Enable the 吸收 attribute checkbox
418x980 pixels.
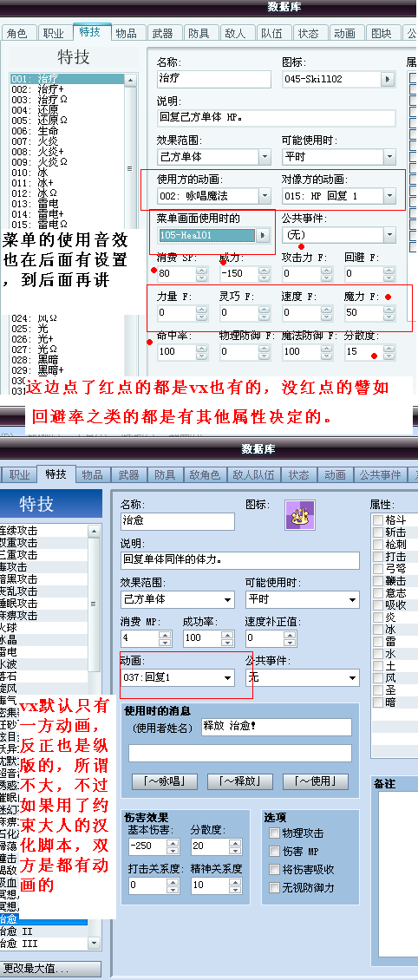(377, 605)
